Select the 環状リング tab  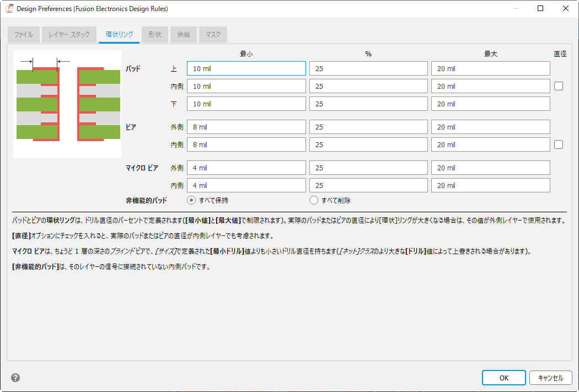[119, 34]
